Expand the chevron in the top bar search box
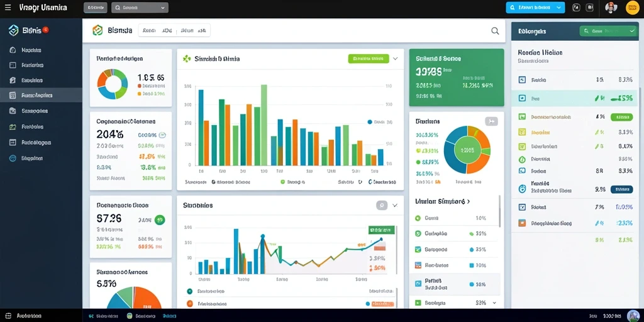The width and height of the screenshot is (644, 322). point(163,8)
